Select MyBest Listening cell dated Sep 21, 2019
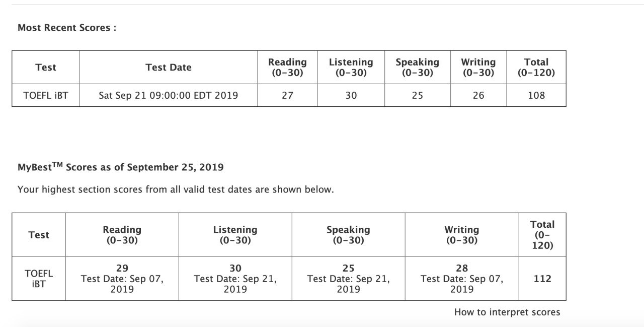The image size is (644, 327). pos(235,279)
